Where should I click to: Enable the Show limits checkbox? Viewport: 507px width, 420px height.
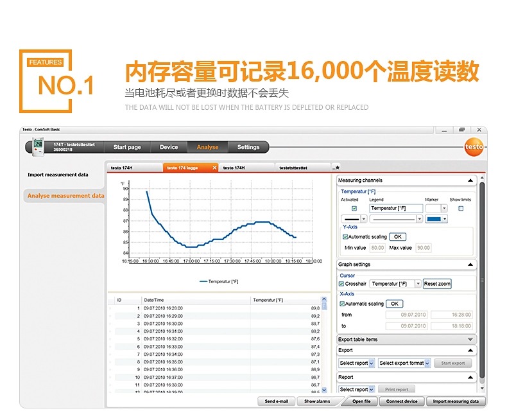(x=461, y=208)
